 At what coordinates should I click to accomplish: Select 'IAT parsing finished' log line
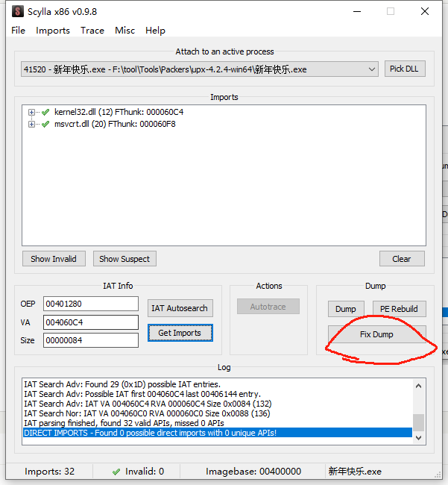tap(124, 423)
